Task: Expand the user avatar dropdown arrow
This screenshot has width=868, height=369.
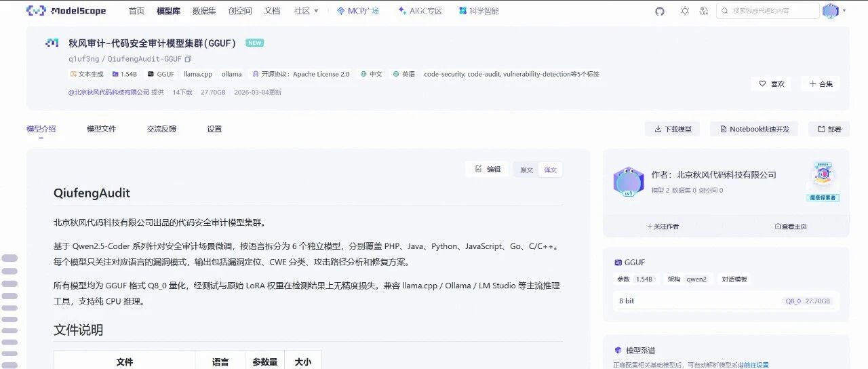Action: (x=844, y=11)
